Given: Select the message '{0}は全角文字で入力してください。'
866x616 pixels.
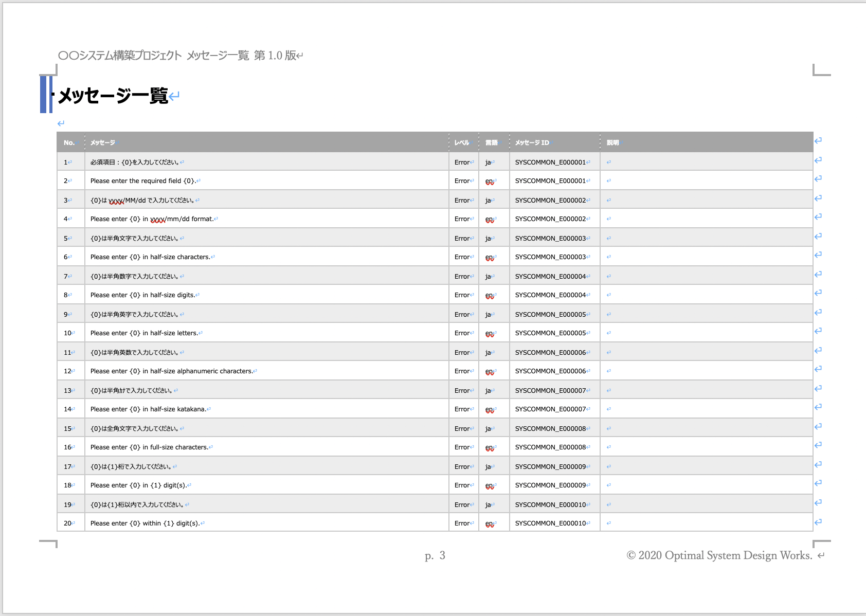Looking at the screenshot, I should point(135,429).
